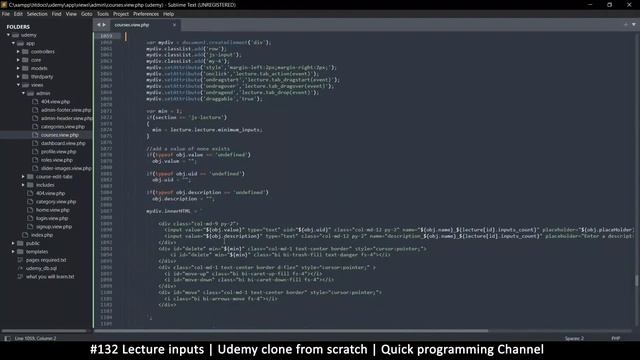This screenshot has width=640, height=360.
Task: Click the public folder icon
Action: click(x=20, y=243)
